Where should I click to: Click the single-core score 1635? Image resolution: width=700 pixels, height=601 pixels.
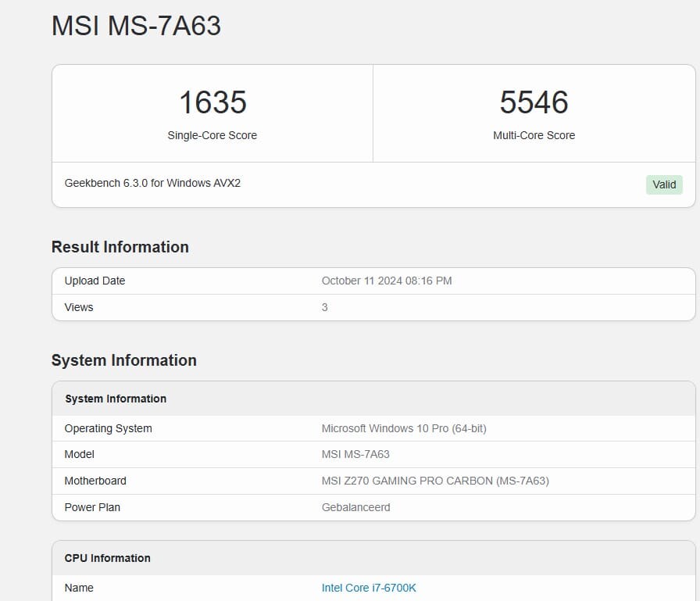tap(212, 102)
